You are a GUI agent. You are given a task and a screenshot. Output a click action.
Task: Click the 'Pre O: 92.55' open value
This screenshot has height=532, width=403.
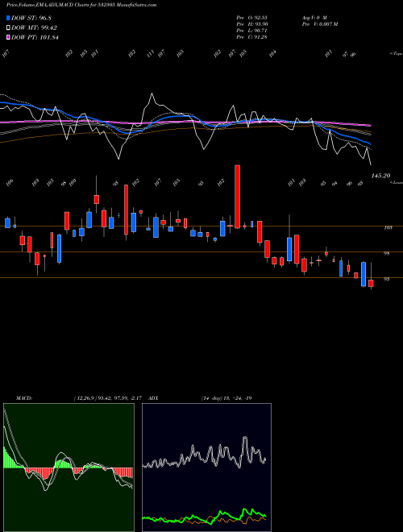pos(252,17)
